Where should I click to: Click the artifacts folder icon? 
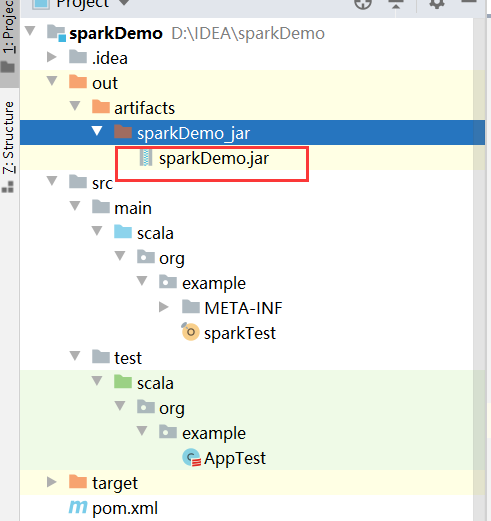101,107
